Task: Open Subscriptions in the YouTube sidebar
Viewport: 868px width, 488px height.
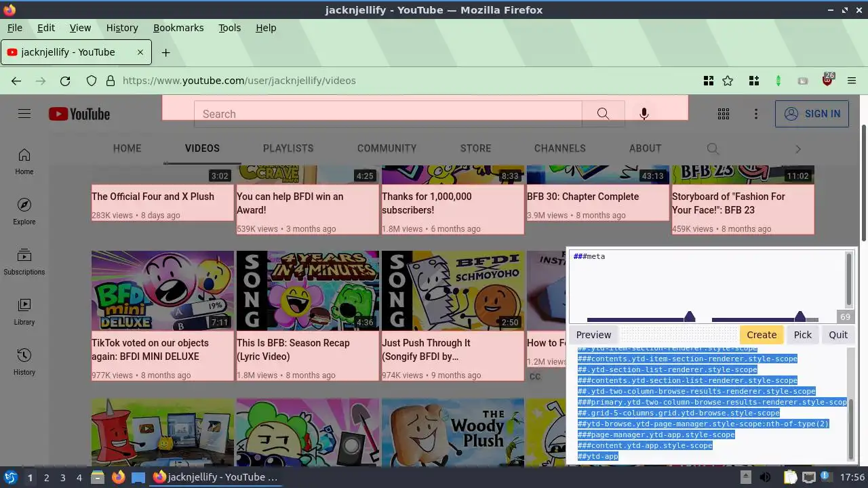Action: click(x=24, y=262)
